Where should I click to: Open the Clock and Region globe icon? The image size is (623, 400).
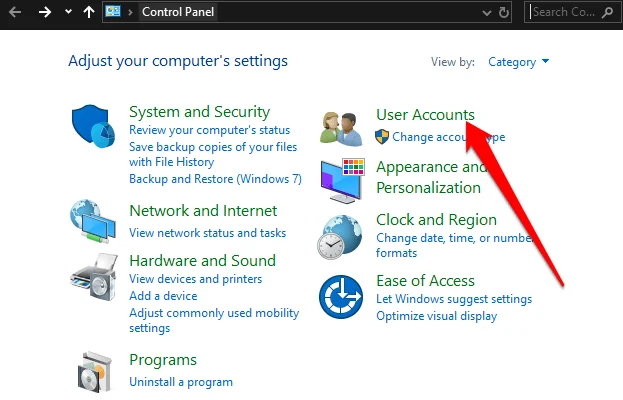340,237
